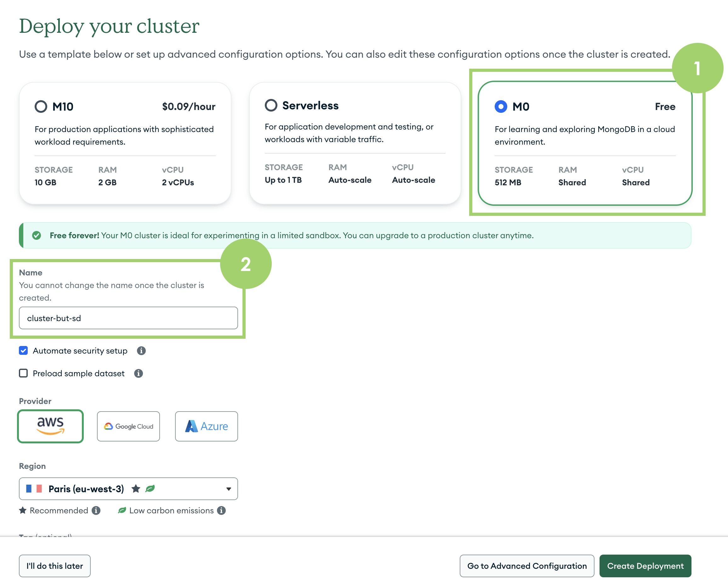Image resolution: width=728 pixels, height=588 pixels.
Task: Click the cluster name input field
Action: click(x=128, y=318)
